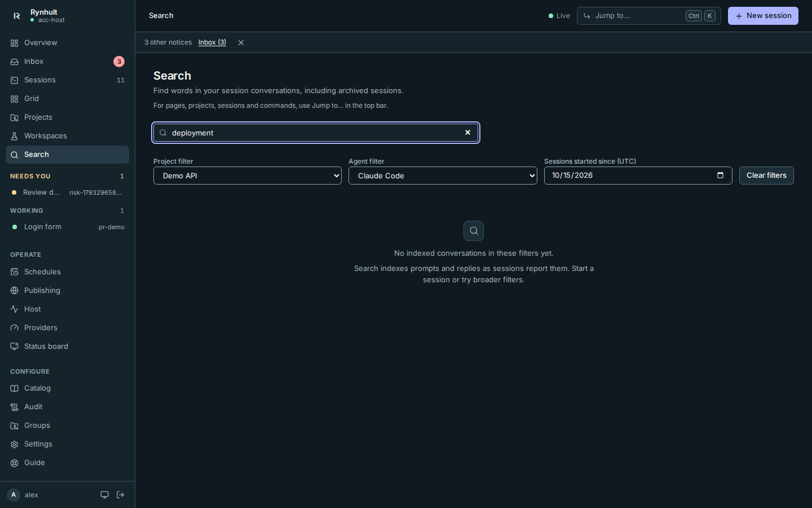Click the empty results magnifier icon
The image size is (812, 508).
(x=474, y=231)
